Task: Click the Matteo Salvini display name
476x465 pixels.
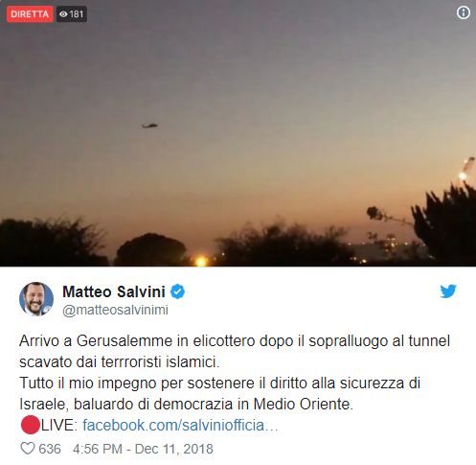Action: tap(114, 291)
